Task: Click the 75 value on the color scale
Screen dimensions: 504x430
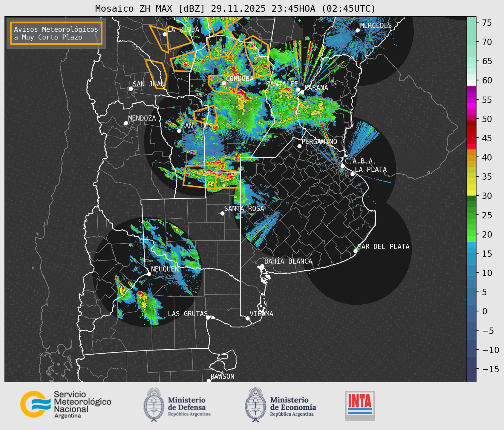Action: coord(486,23)
